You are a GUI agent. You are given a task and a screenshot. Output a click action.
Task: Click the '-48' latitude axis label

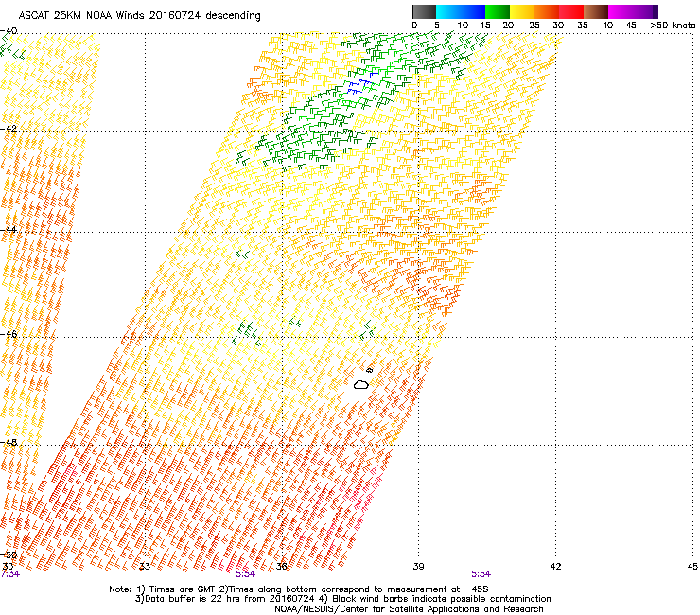9,442
